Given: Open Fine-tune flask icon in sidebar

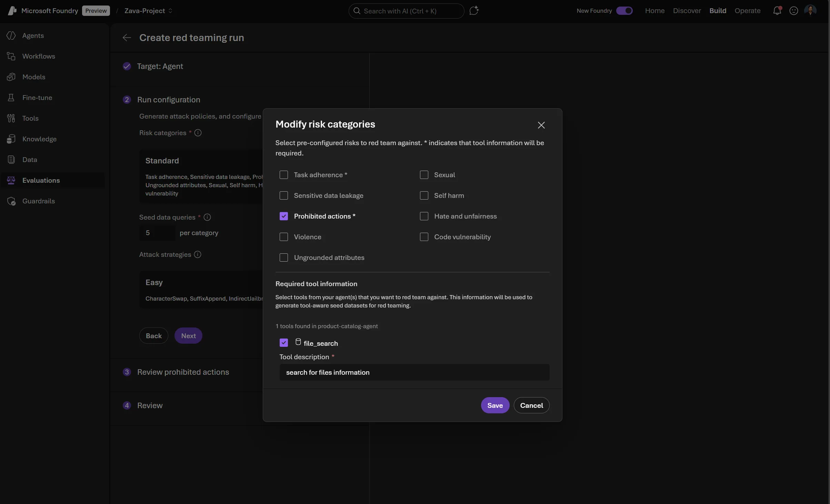Looking at the screenshot, I should pyautogui.click(x=11, y=98).
